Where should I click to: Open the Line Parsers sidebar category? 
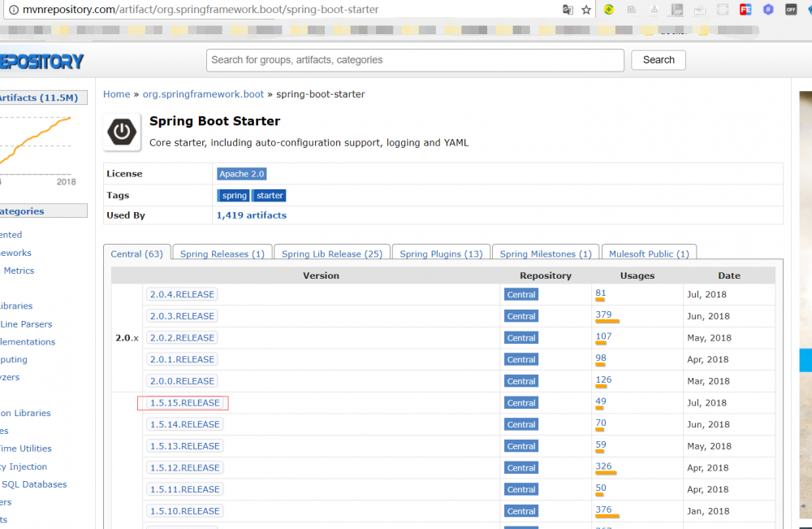26,324
